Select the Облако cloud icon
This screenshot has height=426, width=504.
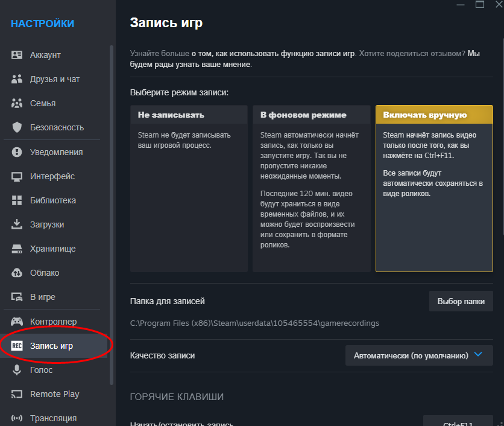click(x=16, y=272)
